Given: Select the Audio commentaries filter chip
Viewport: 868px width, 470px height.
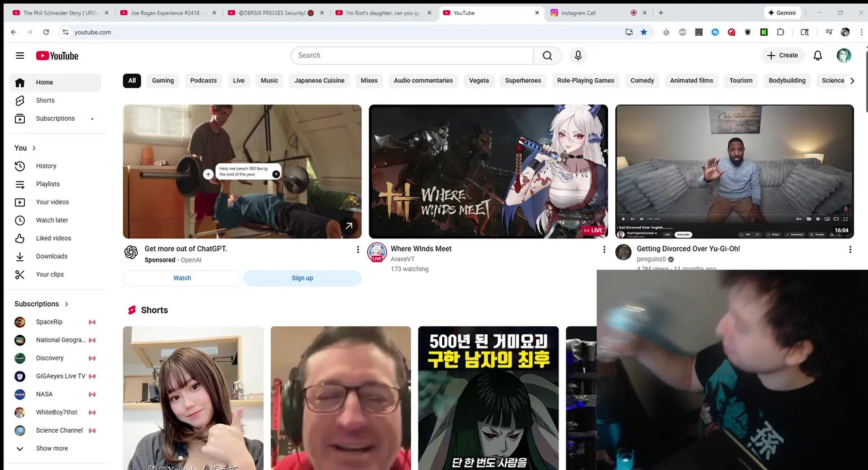Looking at the screenshot, I should 423,81.
